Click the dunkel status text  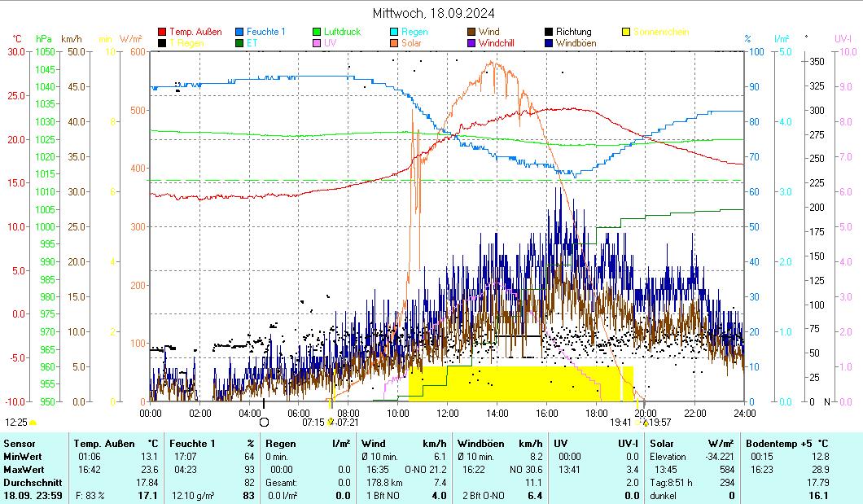[664, 496]
